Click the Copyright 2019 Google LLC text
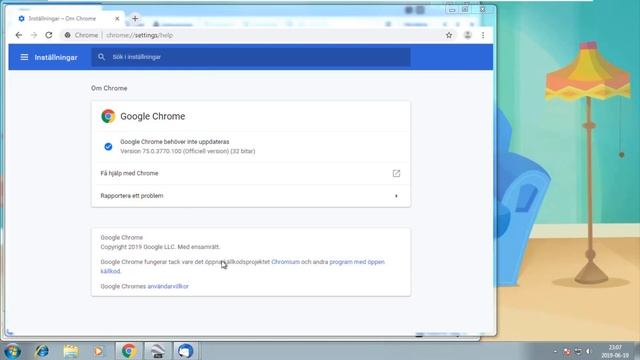 point(160,247)
